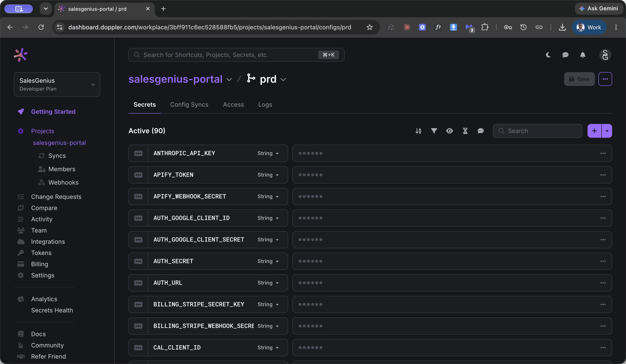Click the Tokens key icon

tap(21, 253)
